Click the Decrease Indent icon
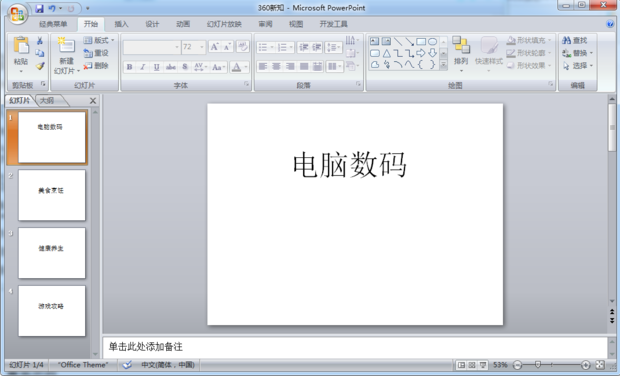Image resolution: width=620 pixels, height=376 pixels. pyautogui.click(x=304, y=47)
